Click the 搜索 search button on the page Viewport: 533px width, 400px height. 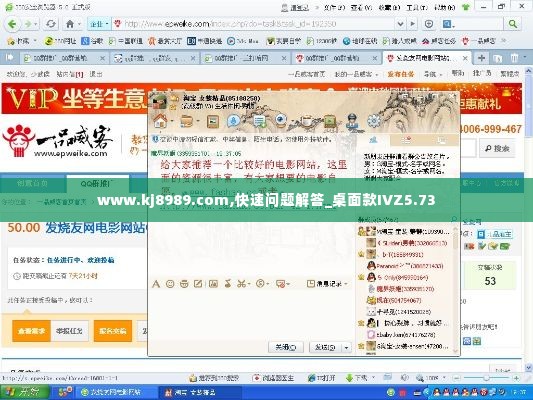[497, 149]
